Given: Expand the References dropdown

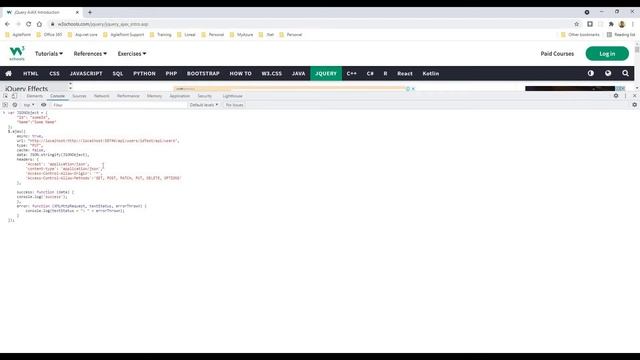Looking at the screenshot, I should (x=90, y=53).
